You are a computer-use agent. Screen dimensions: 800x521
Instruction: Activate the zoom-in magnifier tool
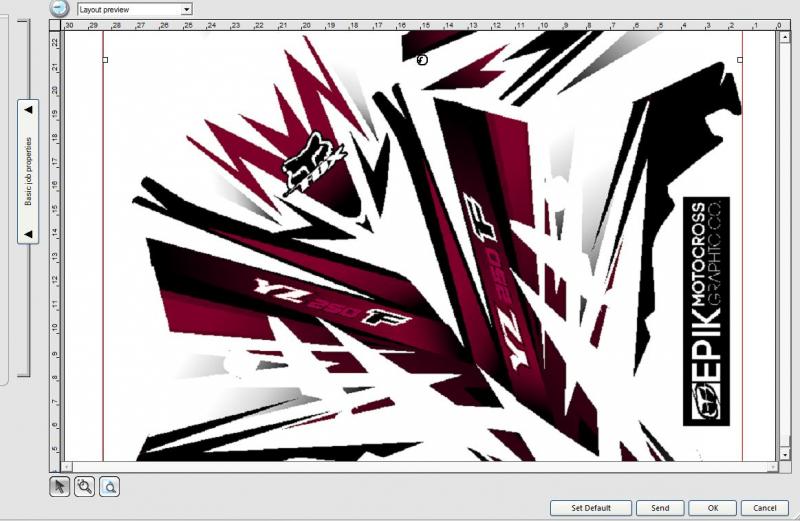pos(84,486)
